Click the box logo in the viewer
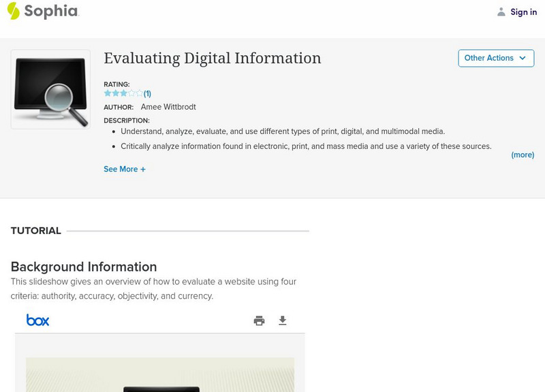The width and height of the screenshot is (545, 392). [x=38, y=320]
